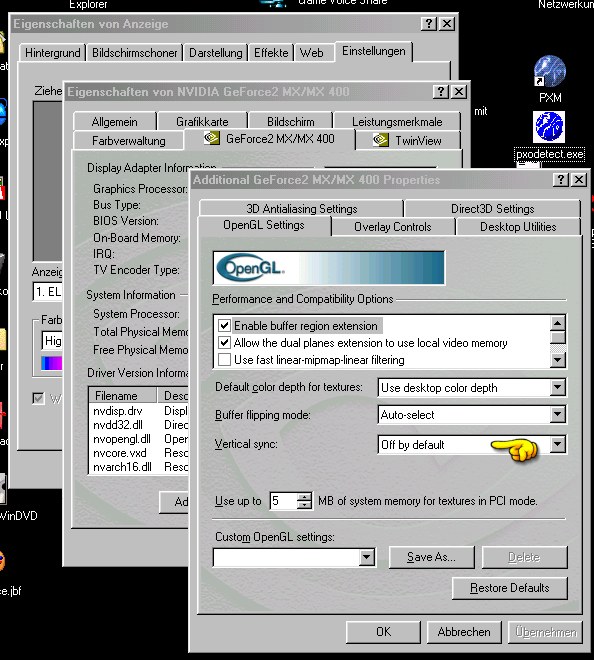
Task: Click the color spectrum bar under Farben
Action: coord(51,363)
